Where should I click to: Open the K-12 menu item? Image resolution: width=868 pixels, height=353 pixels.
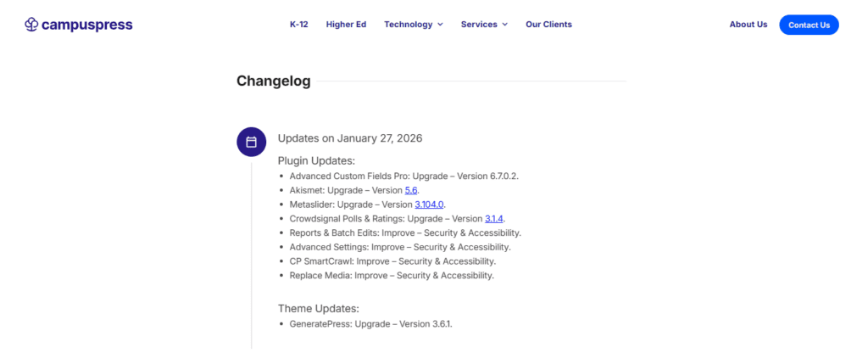[299, 25]
